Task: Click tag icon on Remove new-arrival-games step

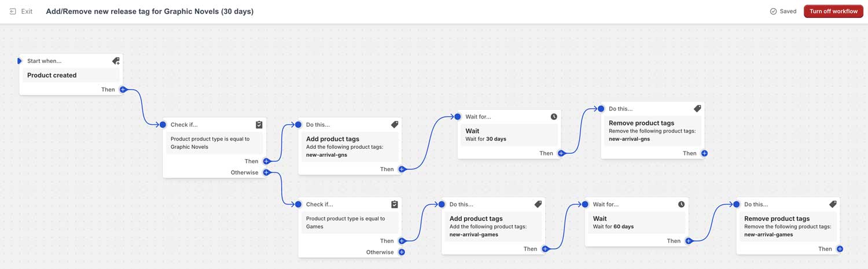Action: coord(833,204)
